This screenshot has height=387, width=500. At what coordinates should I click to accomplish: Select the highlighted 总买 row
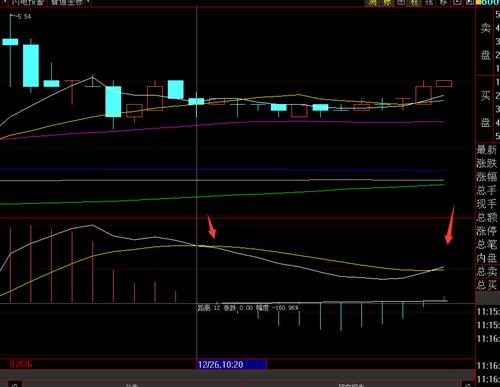(x=487, y=285)
